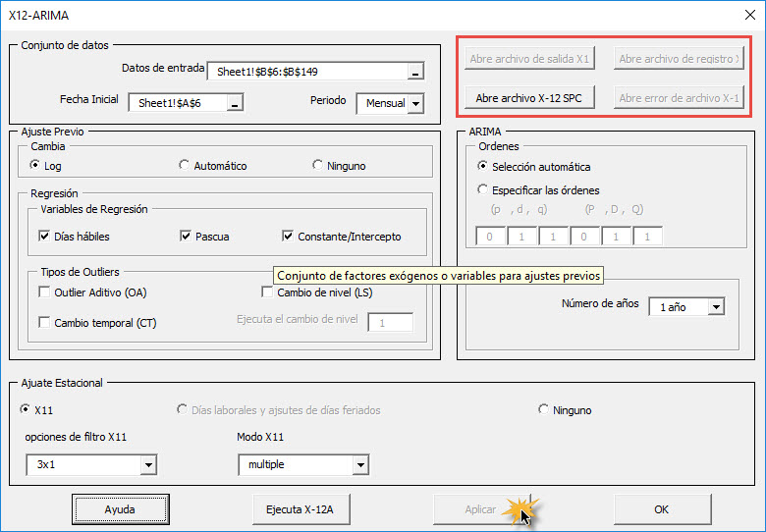Click the Ejecuta el cambio de nivel field
Image resolution: width=766 pixels, height=532 pixels.
[x=390, y=323]
